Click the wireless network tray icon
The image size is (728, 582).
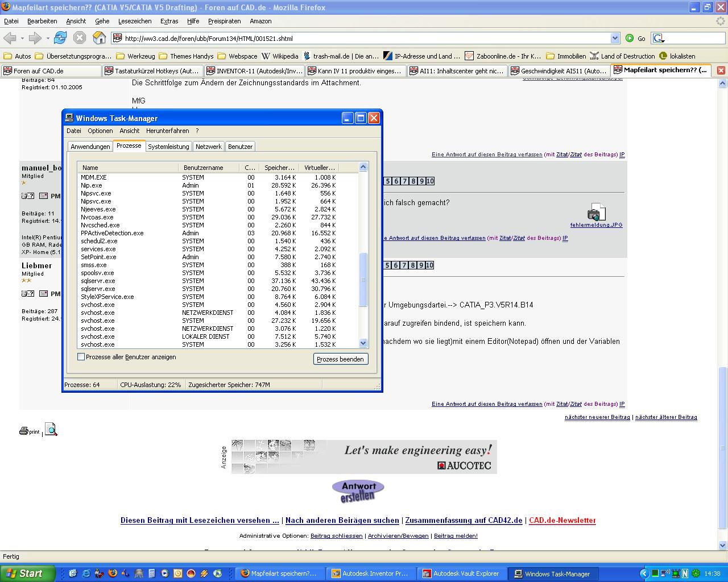[665, 573]
